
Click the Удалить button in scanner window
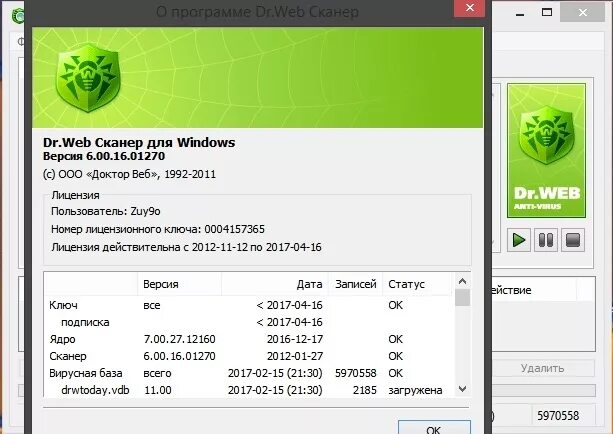[542, 368]
